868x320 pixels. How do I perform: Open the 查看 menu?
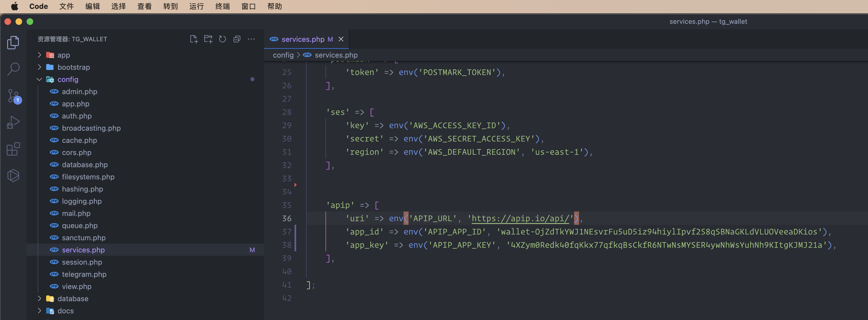coord(144,6)
